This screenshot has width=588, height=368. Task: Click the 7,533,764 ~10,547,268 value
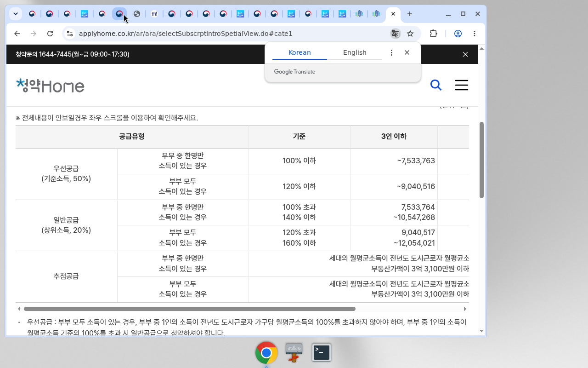click(414, 213)
